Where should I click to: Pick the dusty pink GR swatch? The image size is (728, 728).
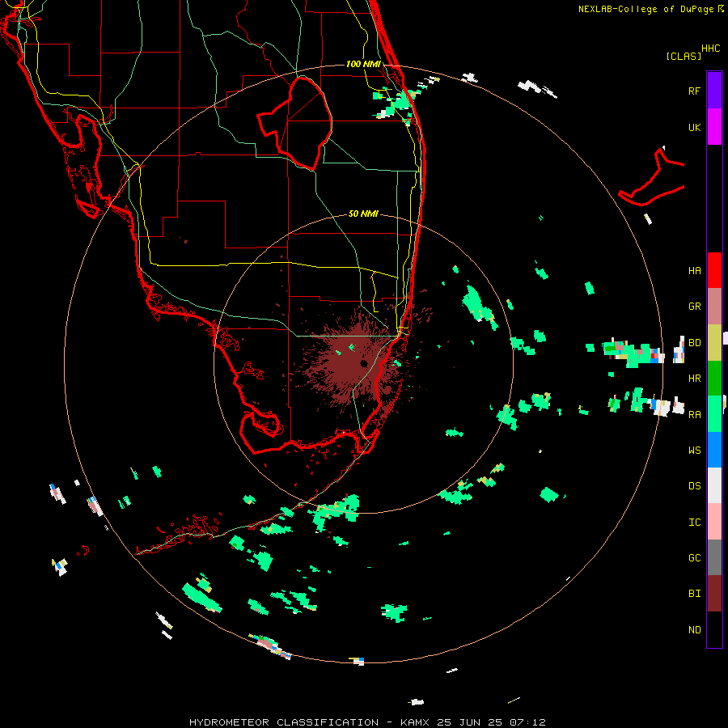point(714,307)
